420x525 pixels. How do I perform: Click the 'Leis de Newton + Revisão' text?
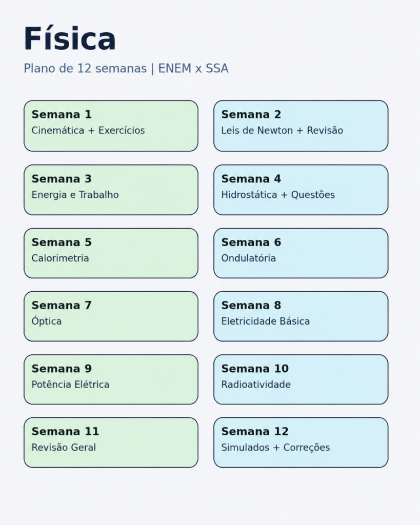(282, 130)
